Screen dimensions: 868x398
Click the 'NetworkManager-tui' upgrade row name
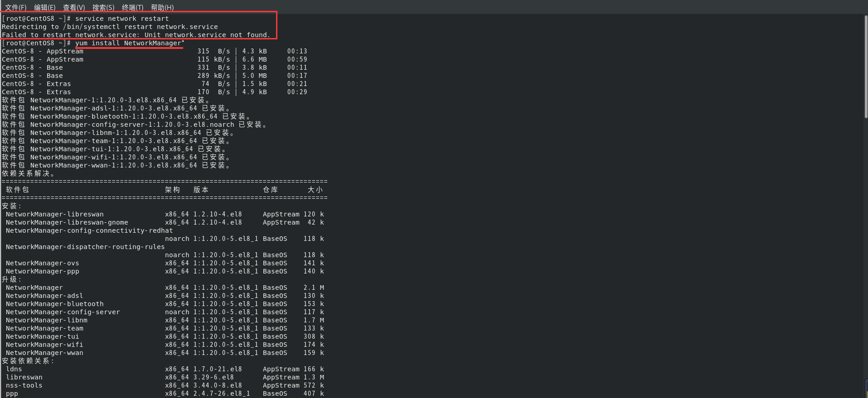tap(42, 336)
